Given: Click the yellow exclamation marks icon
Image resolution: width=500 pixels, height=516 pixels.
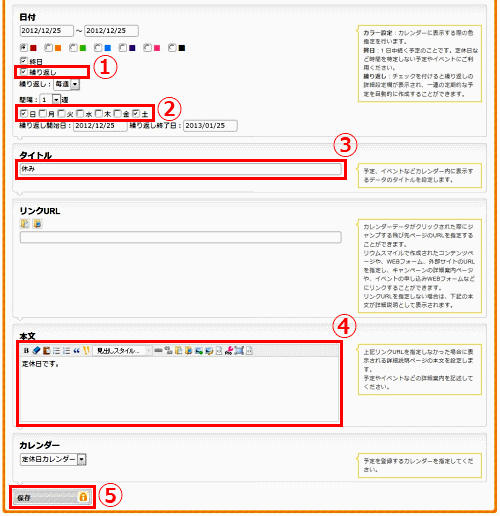Looking at the screenshot, I should [x=86, y=350].
